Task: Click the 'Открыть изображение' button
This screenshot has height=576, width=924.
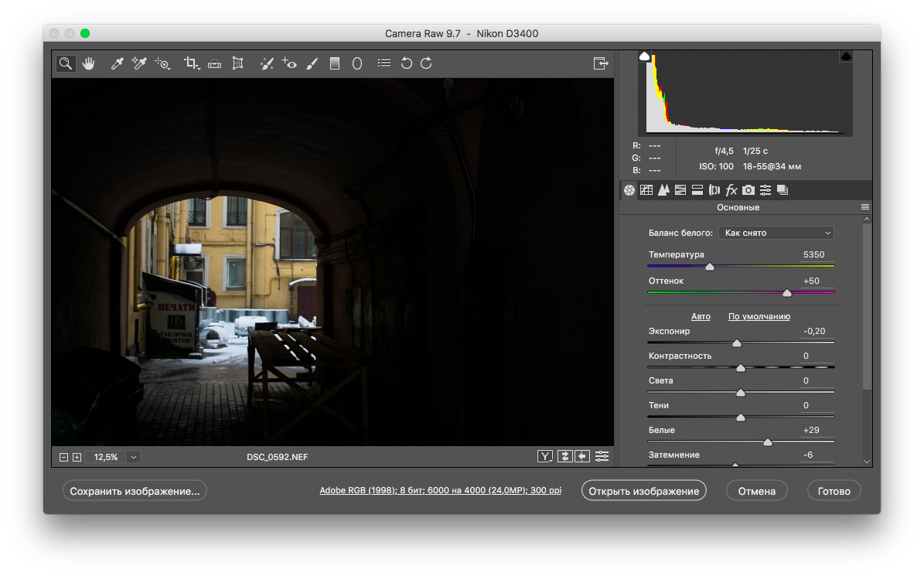Action: (643, 491)
